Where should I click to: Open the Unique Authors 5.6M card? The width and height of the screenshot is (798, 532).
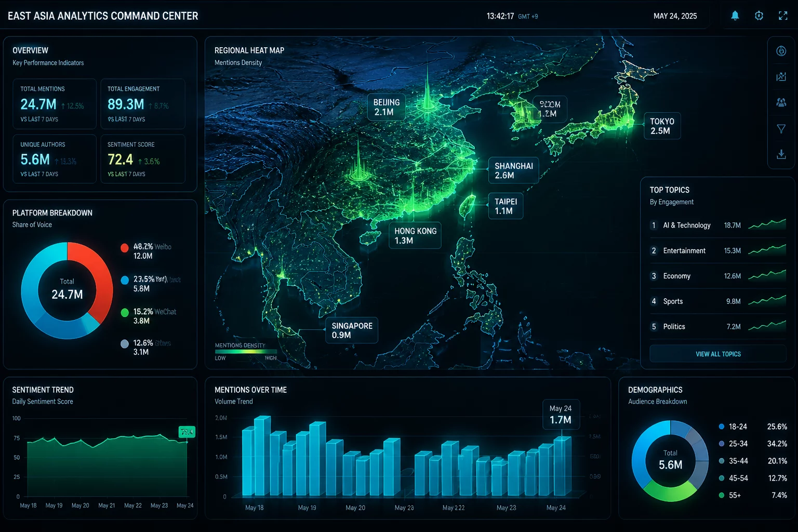pos(55,159)
